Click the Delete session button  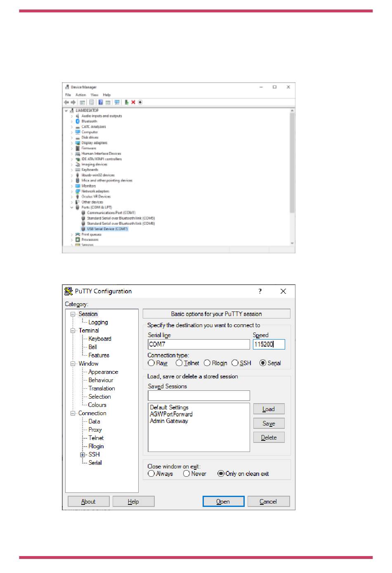pyautogui.click(x=269, y=437)
